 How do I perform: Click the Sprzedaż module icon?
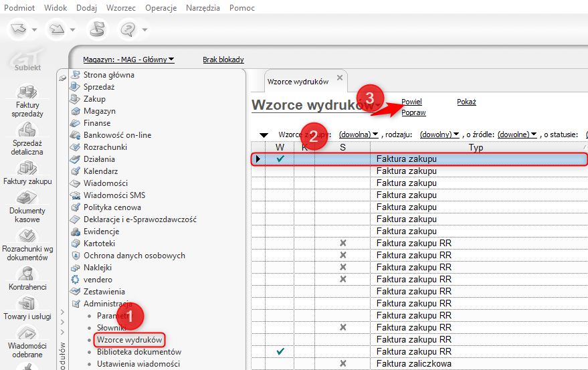pyautogui.click(x=76, y=87)
